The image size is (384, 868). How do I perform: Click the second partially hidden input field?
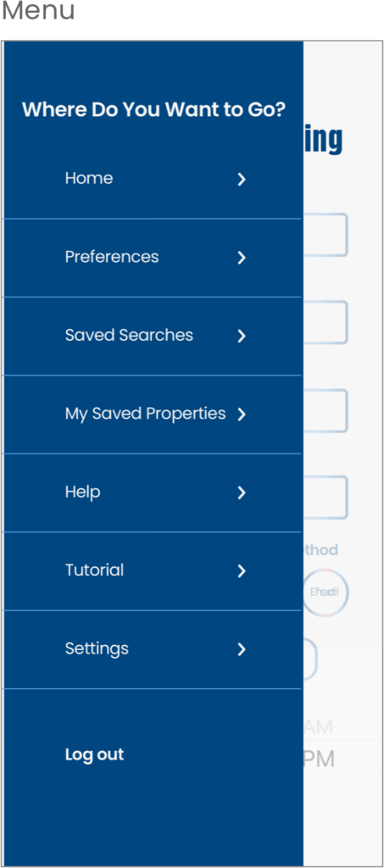coord(326,322)
